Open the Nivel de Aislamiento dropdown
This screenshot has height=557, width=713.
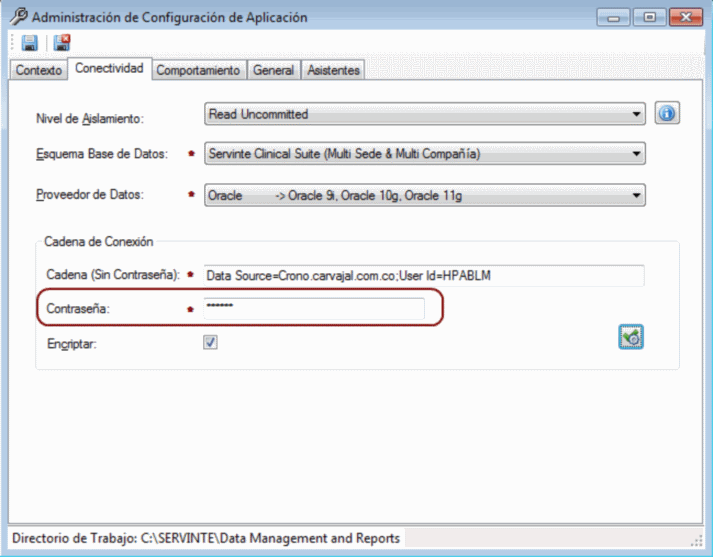[x=425, y=115]
